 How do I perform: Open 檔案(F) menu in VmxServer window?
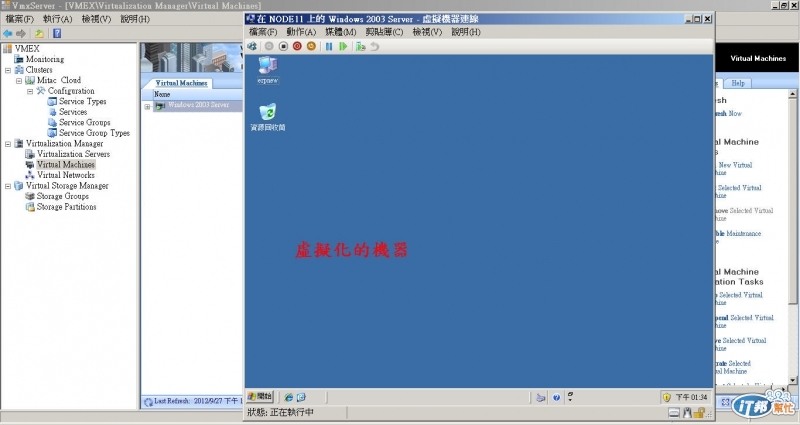tap(20, 19)
